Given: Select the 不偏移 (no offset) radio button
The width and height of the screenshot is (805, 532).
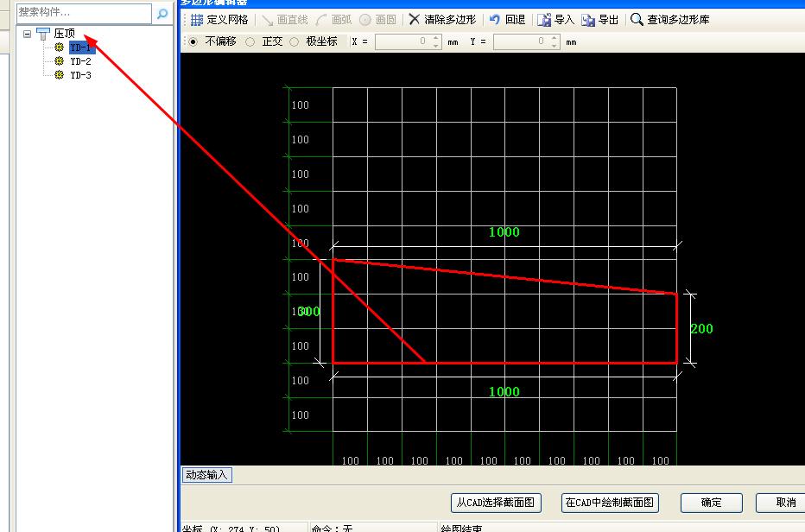Looking at the screenshot, I should [193, 41].
